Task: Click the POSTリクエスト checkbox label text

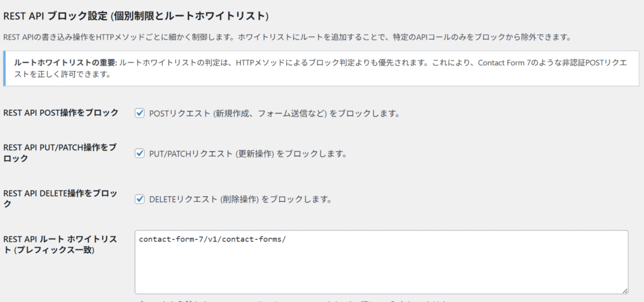Action: pyautogui.click(x=274, y=114)
